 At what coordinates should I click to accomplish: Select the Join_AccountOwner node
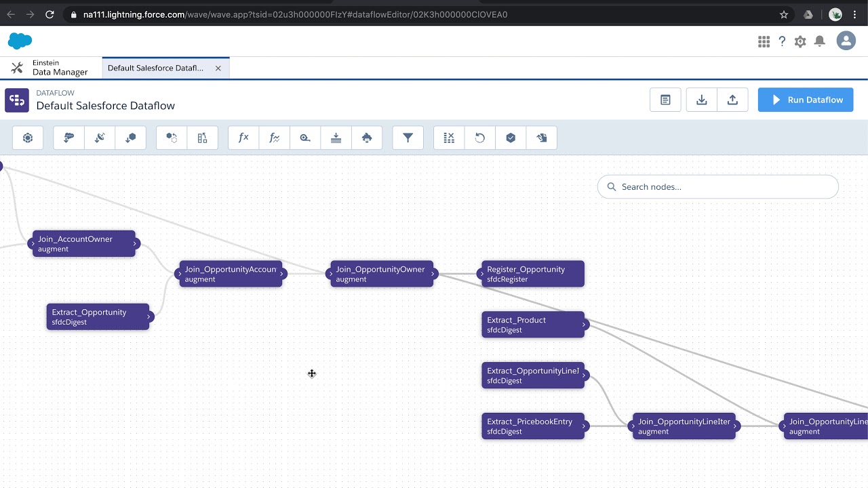pos(84,243)
